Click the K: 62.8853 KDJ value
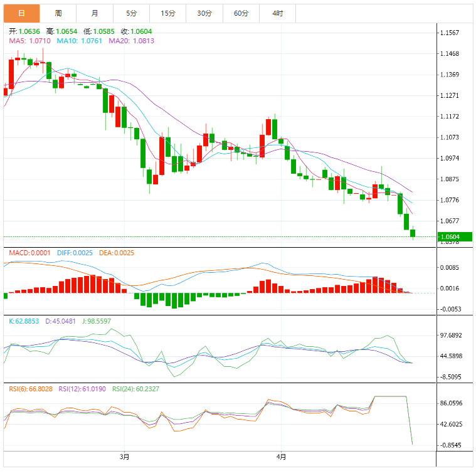 pos(24,321)
